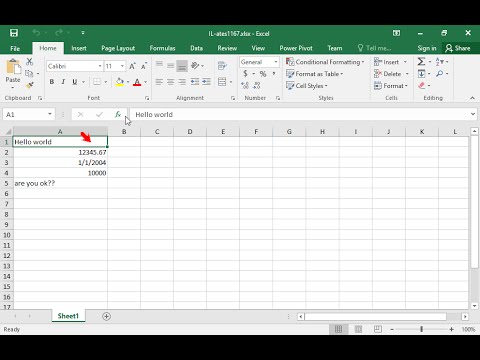
Task: Click Merge & Center icon
Action: tap(222, 82)
